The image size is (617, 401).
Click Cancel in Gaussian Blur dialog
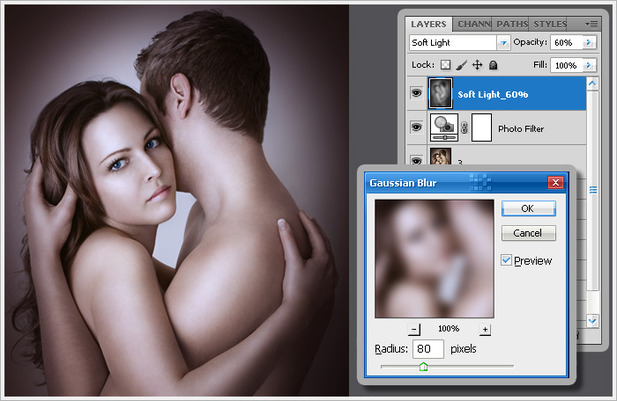click(528, 233)
